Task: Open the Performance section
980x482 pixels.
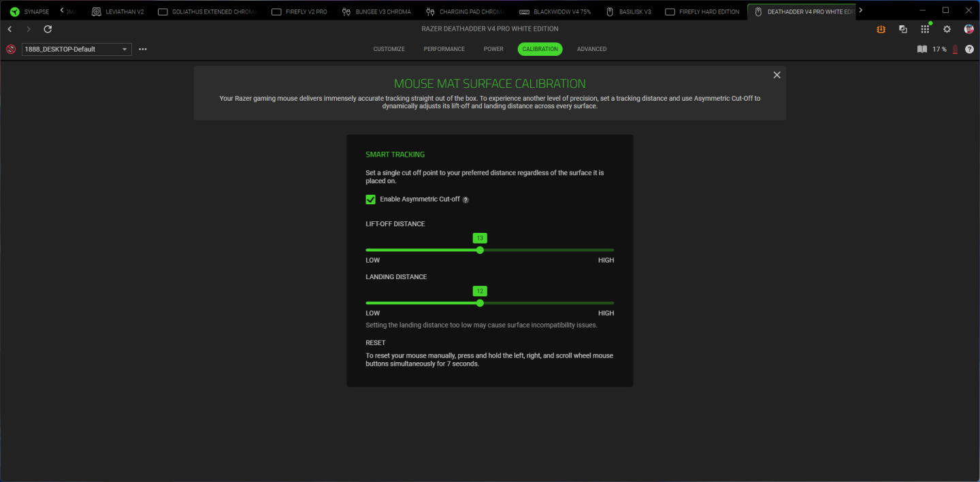Action: [x=444, y=49]
